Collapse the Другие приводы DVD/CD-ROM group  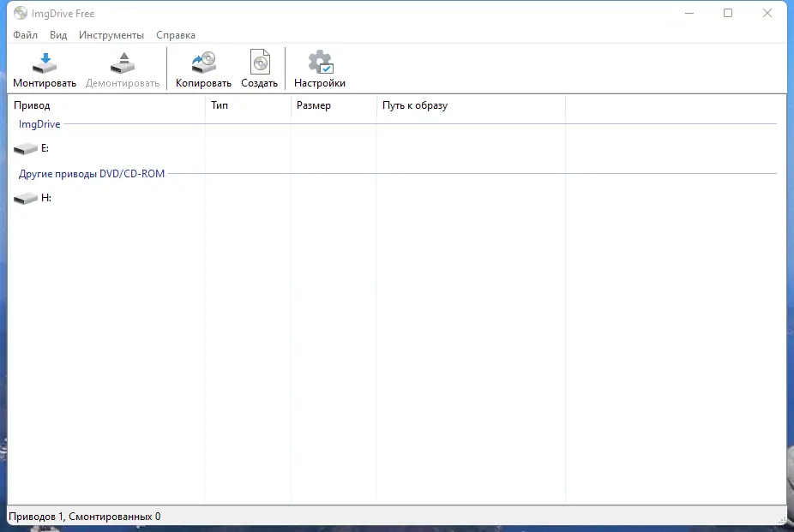pyautogui.click(x=92, y=173)
